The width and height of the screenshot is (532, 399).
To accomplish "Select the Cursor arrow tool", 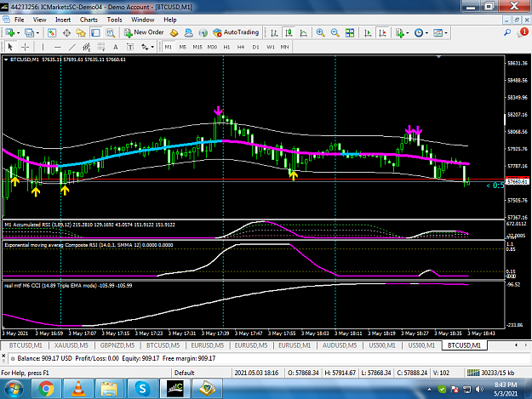I will (x=10, y=47).
